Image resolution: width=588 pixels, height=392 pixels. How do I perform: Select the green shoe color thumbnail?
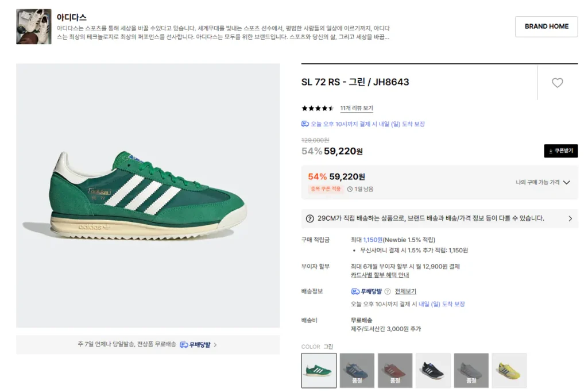point(319,370)
